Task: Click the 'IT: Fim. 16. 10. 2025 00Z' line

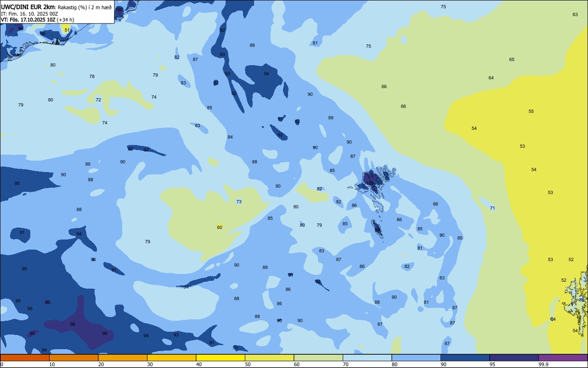Action: (x=29, y=14)
